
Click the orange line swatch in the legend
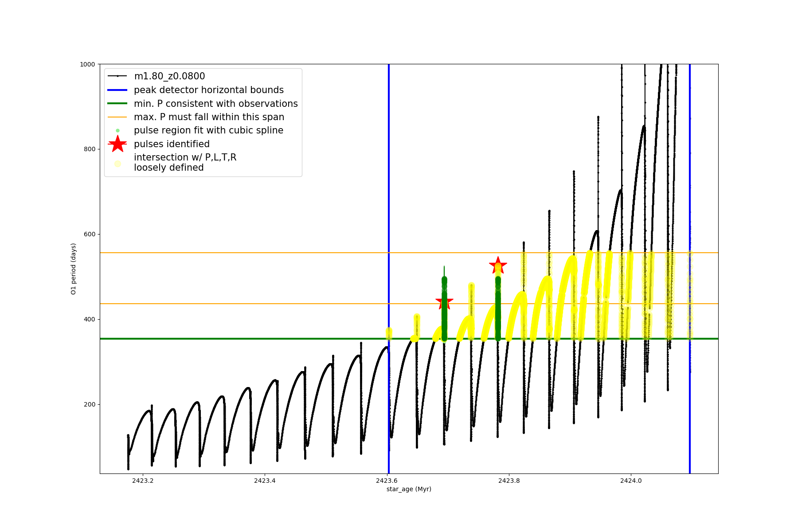point(117,117)
